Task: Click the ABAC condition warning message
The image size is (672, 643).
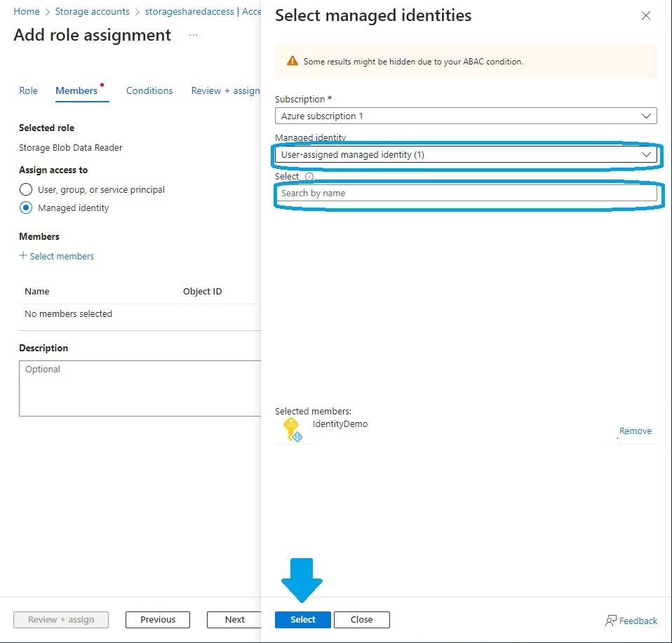Action: click(x=413, y=62)
